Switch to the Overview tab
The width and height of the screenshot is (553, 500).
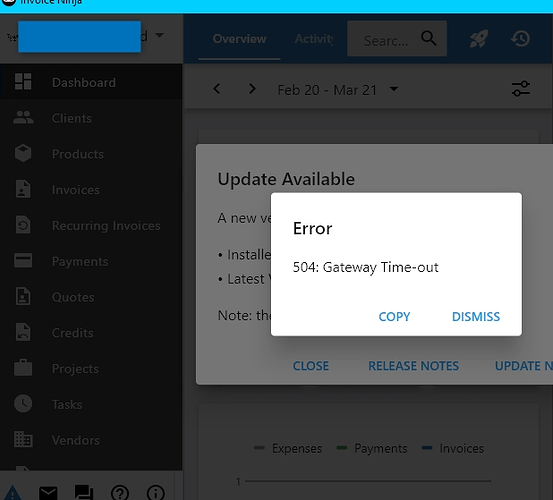coord(239,39)
